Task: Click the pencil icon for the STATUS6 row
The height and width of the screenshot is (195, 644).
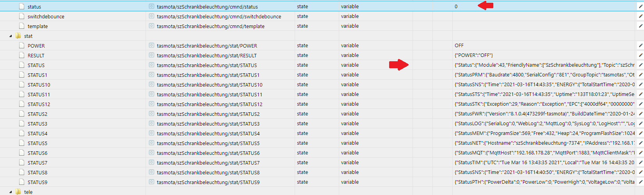Action: (640, 153)
